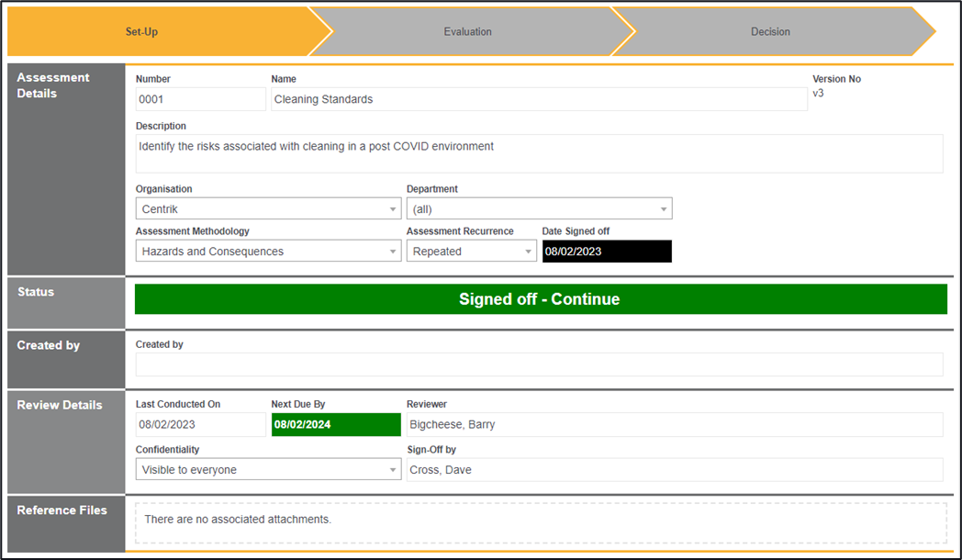Click the Reference Files attachment area
This screenshot has height=560, width=962.
point(540,522)
